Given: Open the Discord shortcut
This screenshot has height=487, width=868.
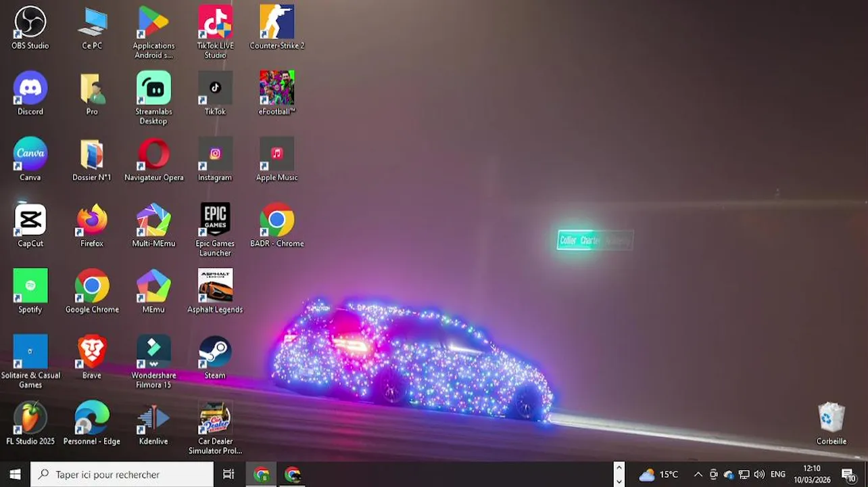Looking at the screenshot, I should point(30,93).
